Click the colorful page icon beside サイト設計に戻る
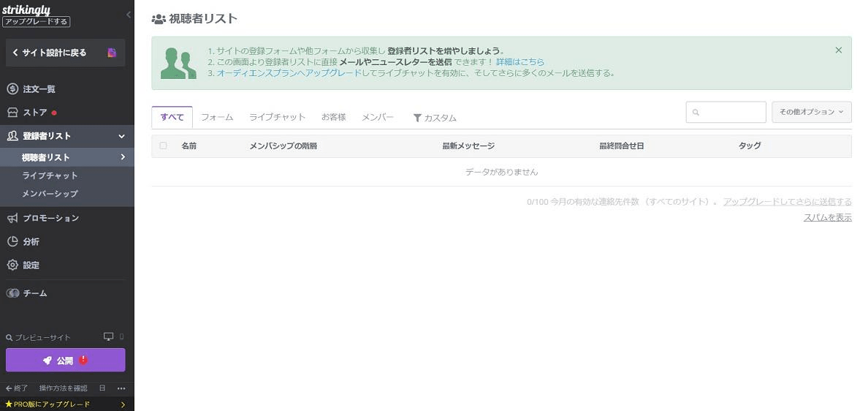868x411 pixels. [x=112, y=53]
